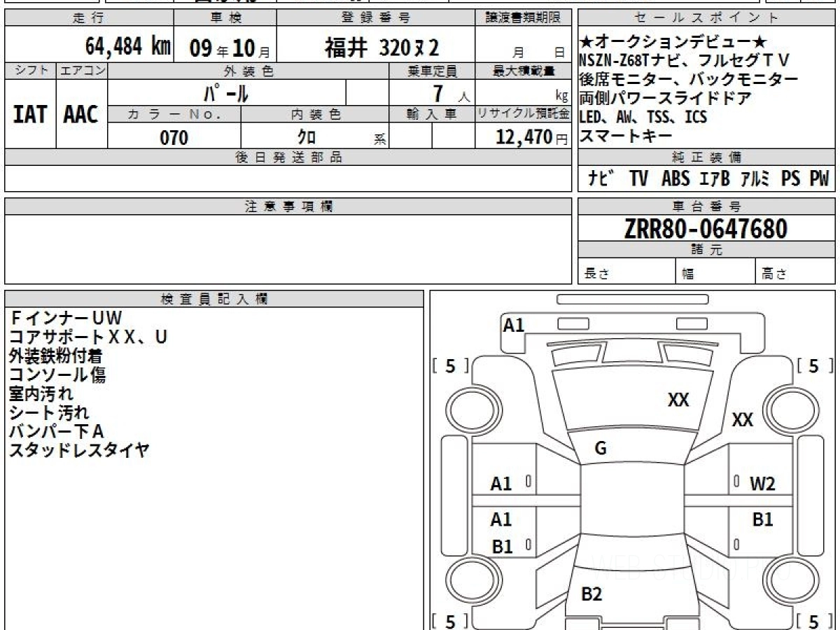Click the 輸入車 header
The image size is (840, 630).
click(432, 114)
